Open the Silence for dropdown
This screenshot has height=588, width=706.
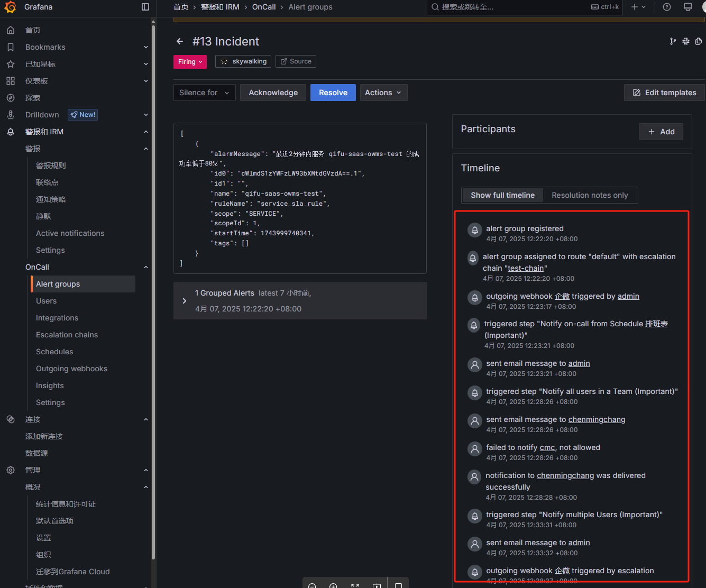204,93
